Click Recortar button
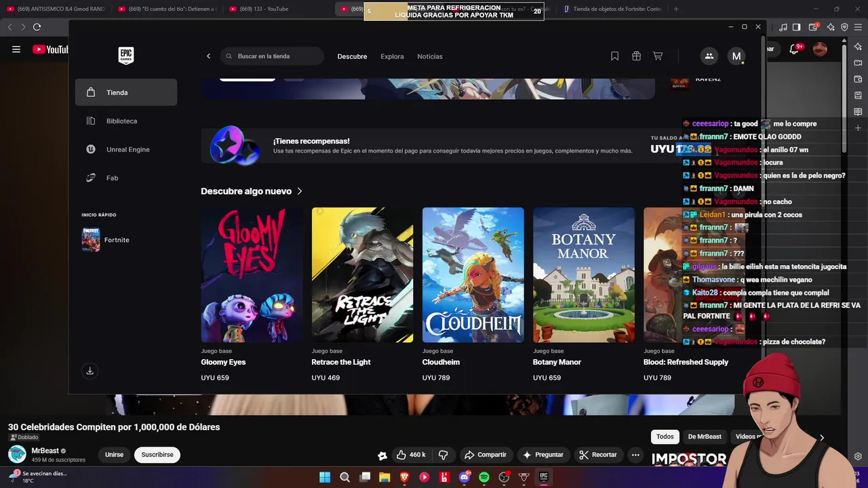The image size is (868, 488). 597,455
